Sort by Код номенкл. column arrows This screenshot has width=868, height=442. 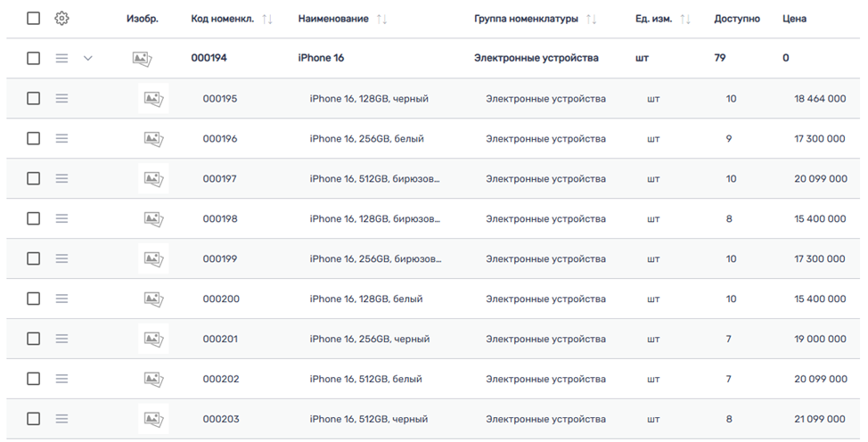(267, 20)
